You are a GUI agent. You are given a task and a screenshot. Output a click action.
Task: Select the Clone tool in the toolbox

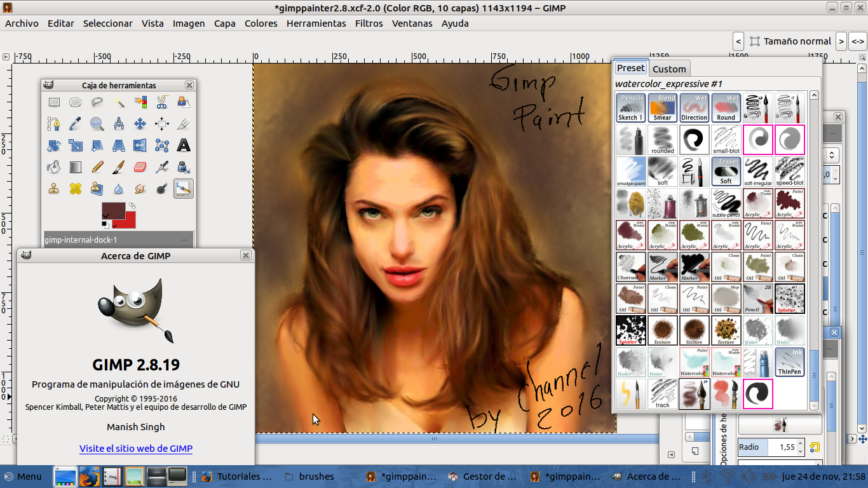click(53, 188)
